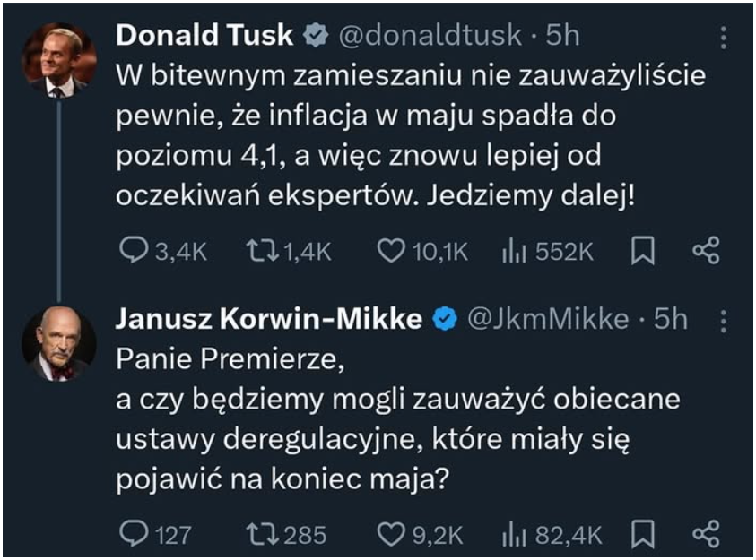Share Korwin-Mikke's reply
The width and height of the screenshot is (756, 560).
point(706,535)
